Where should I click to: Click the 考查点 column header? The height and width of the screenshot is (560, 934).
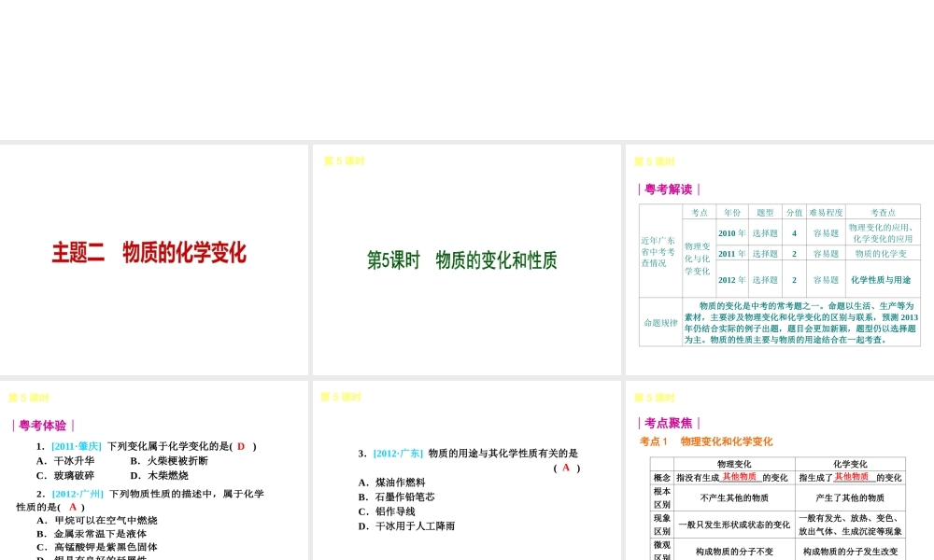(883, 213)
